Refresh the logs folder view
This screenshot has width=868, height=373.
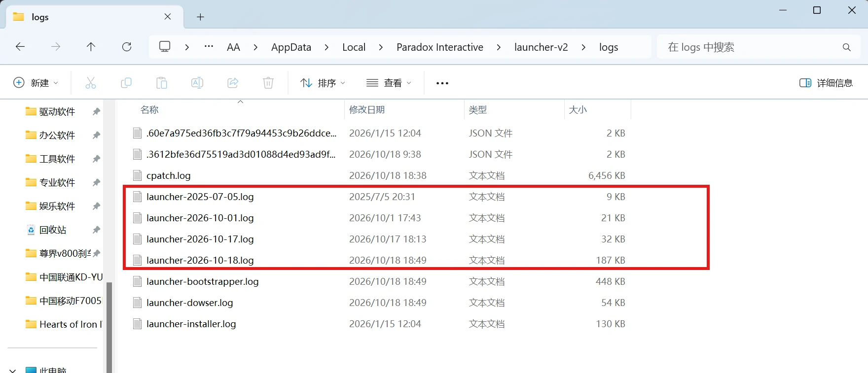127,47
